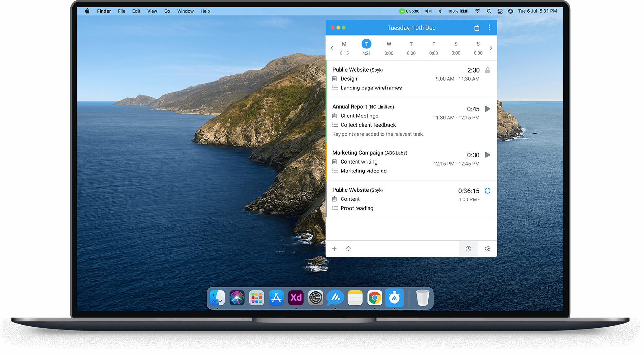Image resolution: width=644 pixels, height=355 pixels.
Task: Open favorites via the star icon
Action: click(x=348, y=249)
